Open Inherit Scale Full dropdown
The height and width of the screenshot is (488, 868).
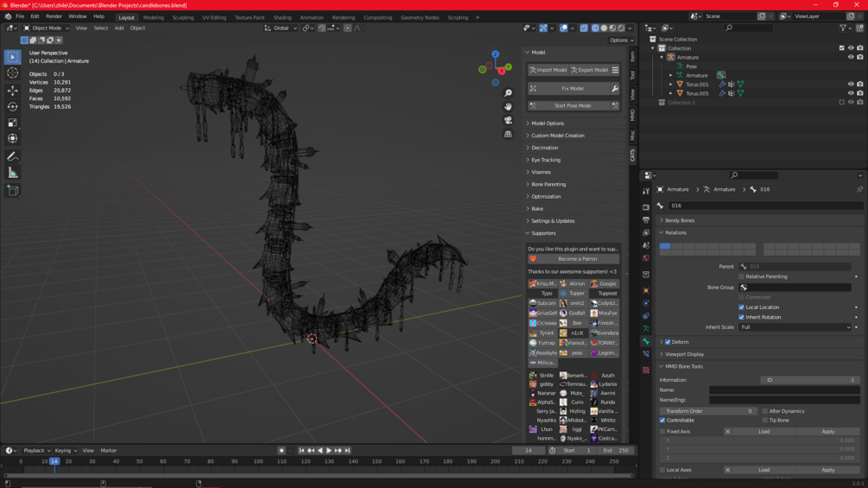click(x=795, y=327)
